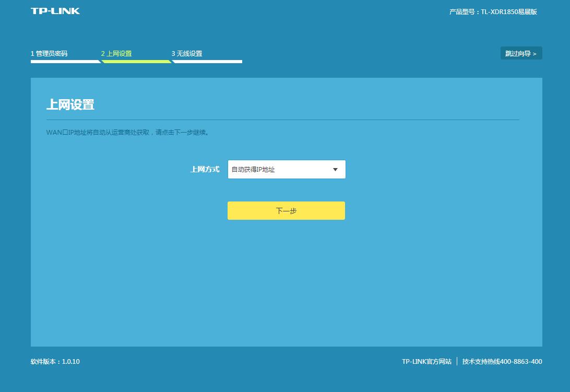Open TP-LINK官方网站 link
Screen dimensions: 570x392
427,361
